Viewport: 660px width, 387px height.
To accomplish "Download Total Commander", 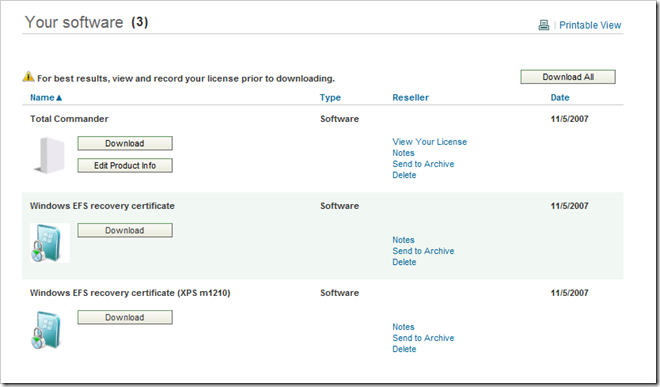I will pos(125,143).
